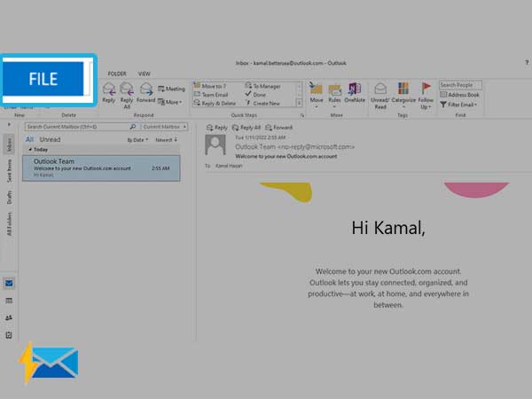This screenshot has height=399, width=532.
Task: Expand the Quick Steps gallery
Action: tap(299, 103)
